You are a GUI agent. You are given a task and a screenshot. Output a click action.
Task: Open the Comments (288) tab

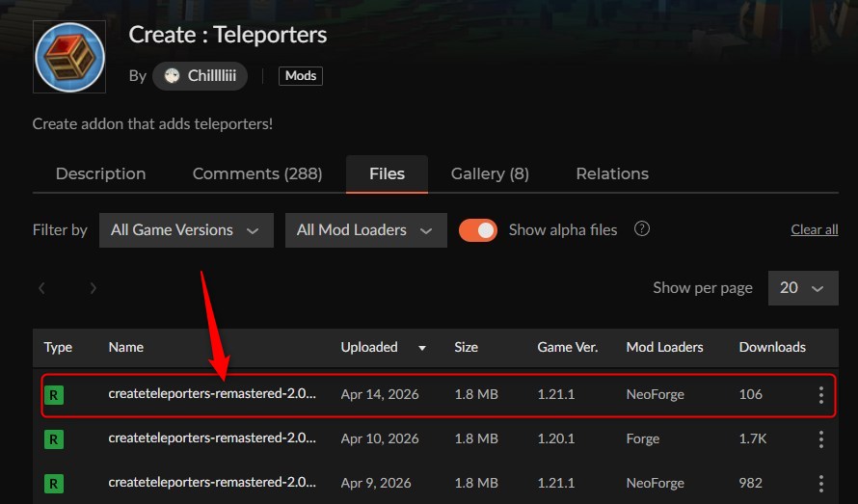pyautogui.click(x=257, y=174)
